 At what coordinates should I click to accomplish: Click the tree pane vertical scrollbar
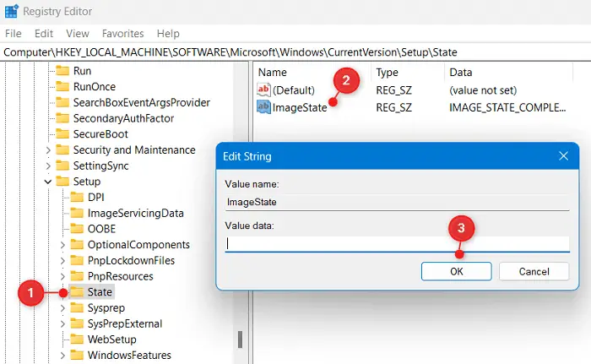pos(241,338)
